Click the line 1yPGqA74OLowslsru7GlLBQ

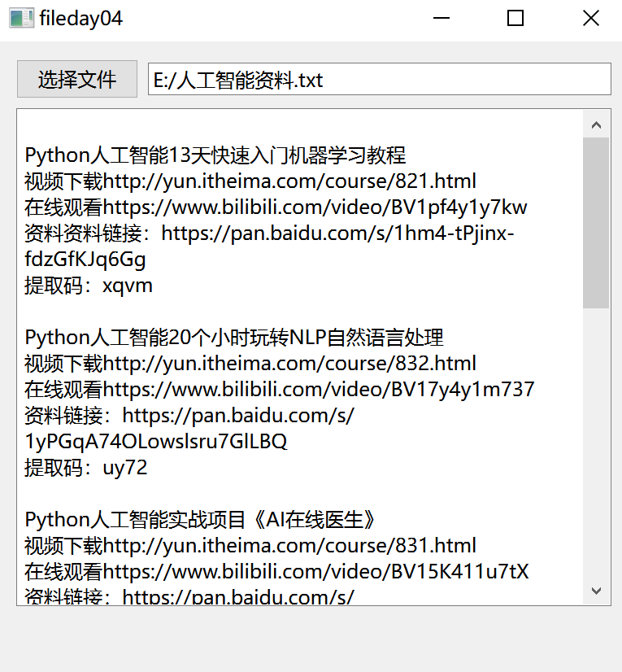click(x=156, y=442)
